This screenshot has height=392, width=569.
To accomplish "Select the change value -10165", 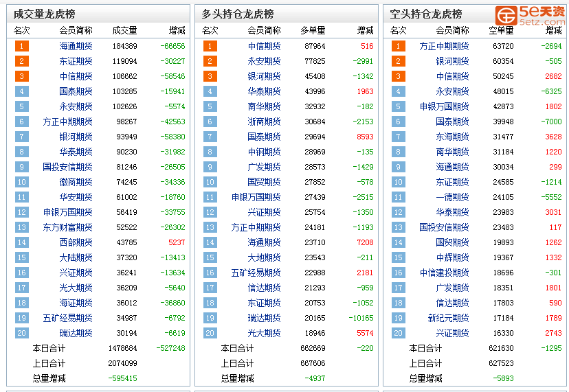I will 361,318.
